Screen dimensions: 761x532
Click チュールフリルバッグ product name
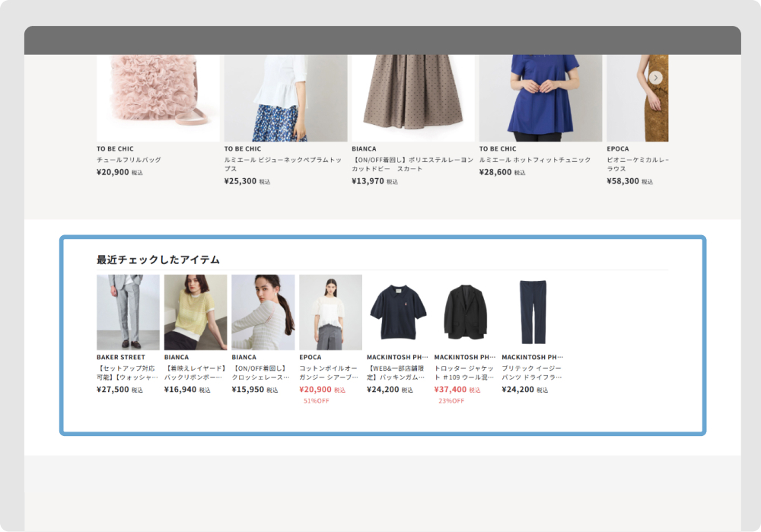pyautogui.click(x=129, y=160)
